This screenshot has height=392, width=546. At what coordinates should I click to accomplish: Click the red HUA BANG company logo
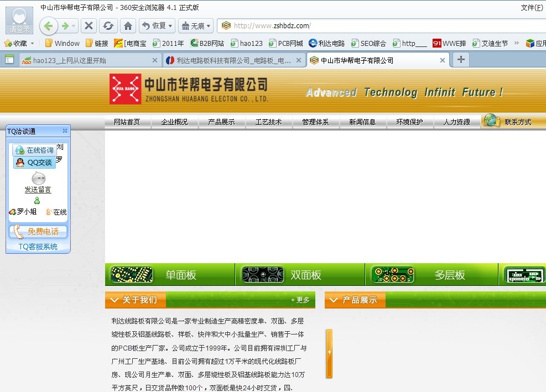tap(126, 89)
